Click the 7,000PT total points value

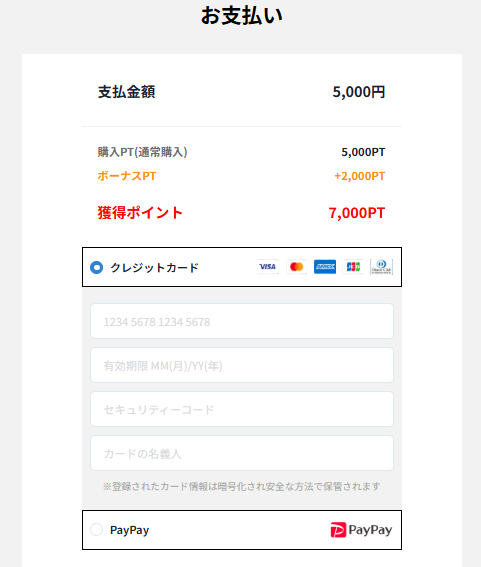pos(357,213)
